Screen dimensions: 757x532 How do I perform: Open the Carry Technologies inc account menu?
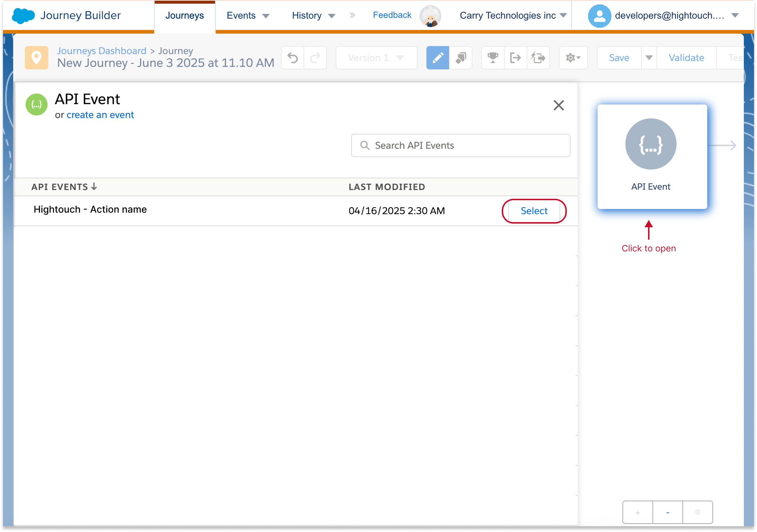pos(513,16)
